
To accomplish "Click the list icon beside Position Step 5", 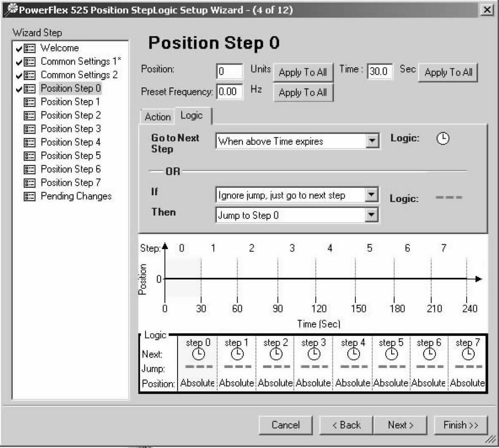I will click(30, 156).
